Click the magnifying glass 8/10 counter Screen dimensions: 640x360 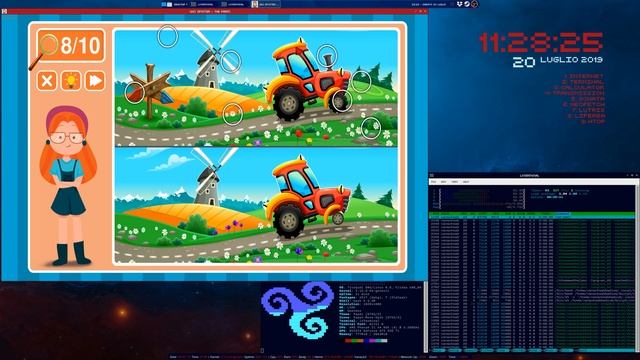[x=70, y=46]
